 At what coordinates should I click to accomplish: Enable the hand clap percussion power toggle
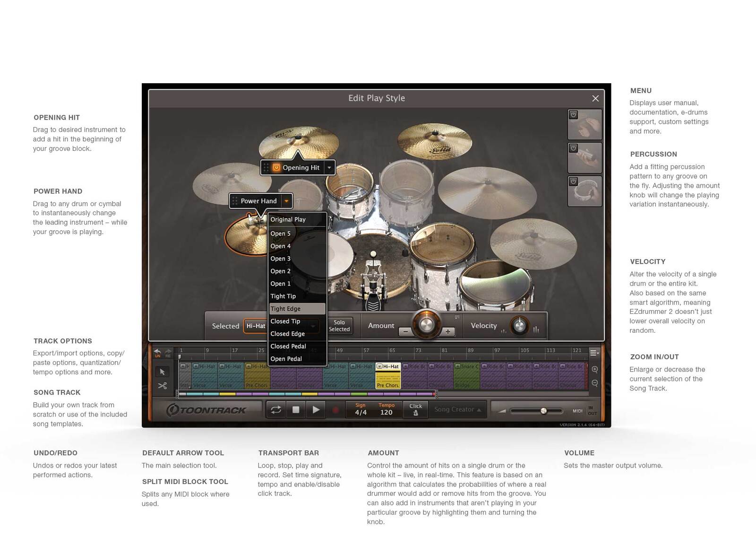(x=573, y=115)
